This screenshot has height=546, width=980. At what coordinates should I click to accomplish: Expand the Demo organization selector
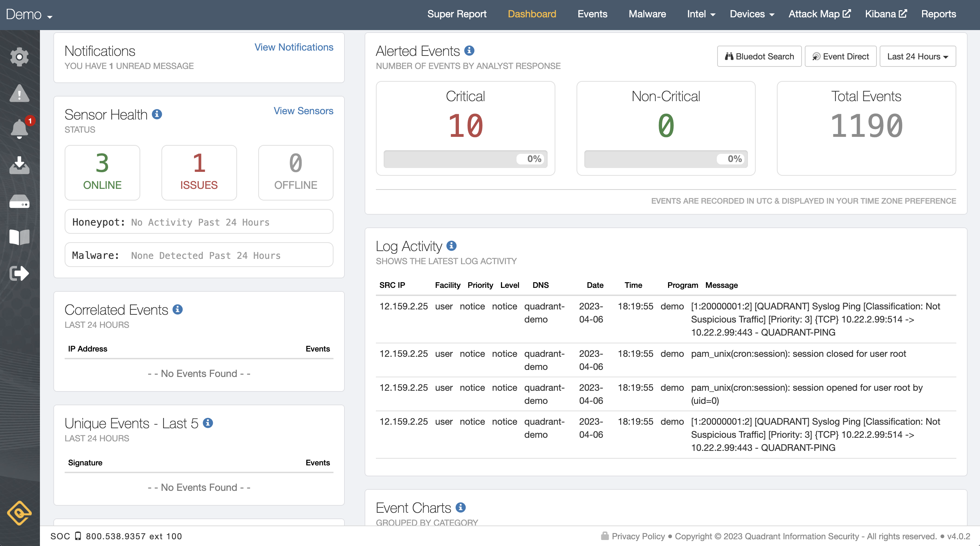pos(29,14)
